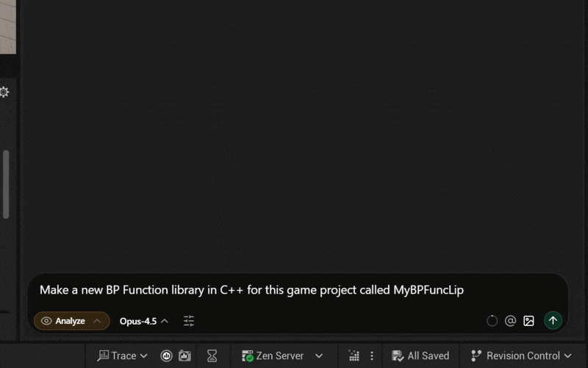The width and height of the screenshot is (588, 368).
Task: Click the viewport thumbnail at top left
Action: [x=7, y=26]
